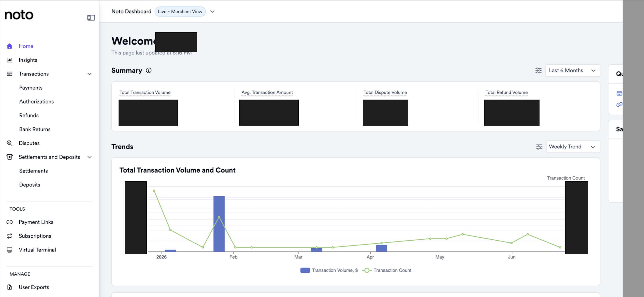
Task: Open Payments page
Action: click(x=31, y=88)
